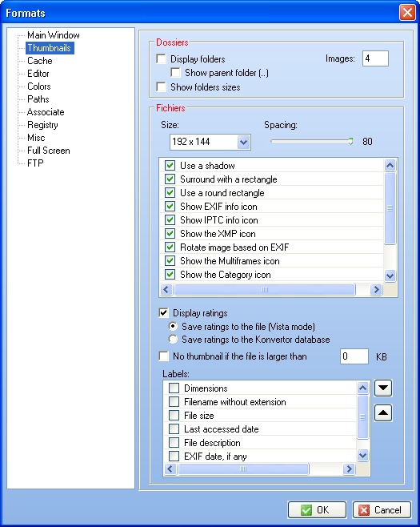The width and height of the screenshot is (420, 527).
Task: Toggle Rotate image based on EXIF
Action: (x=170, y=247)
